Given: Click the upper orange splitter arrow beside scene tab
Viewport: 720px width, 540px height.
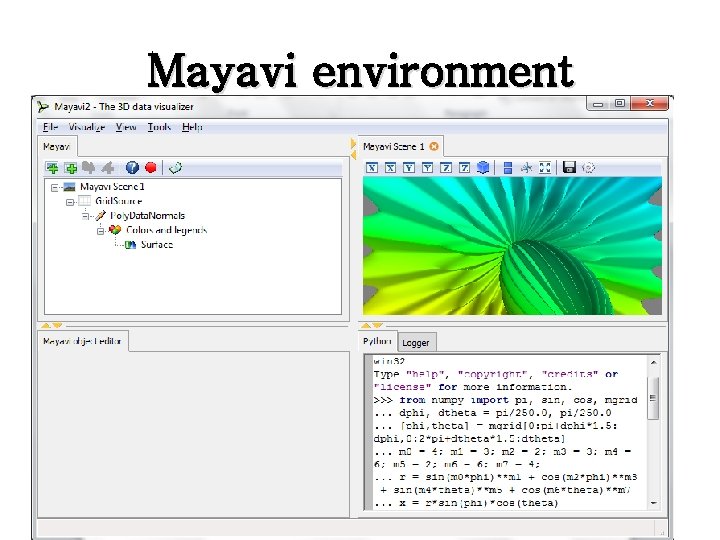Looking at the screenshot, I should click(353, 143).
